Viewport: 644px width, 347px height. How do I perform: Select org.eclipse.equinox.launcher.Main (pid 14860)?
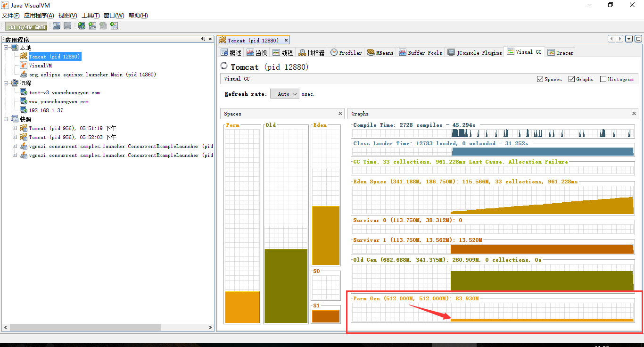click(92, 74)
